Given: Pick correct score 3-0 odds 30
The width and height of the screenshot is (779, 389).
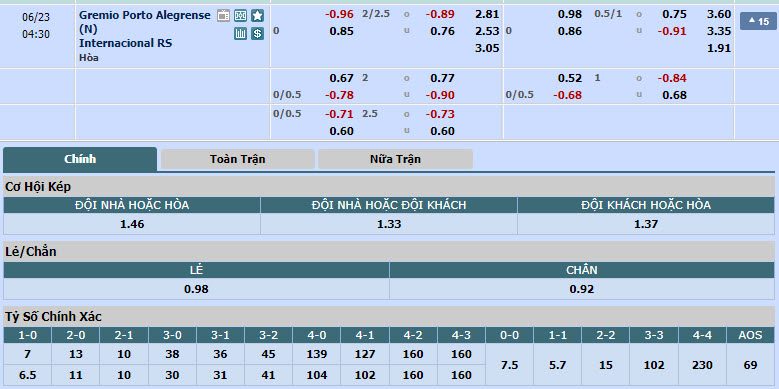Looking at the screenshot, I should (172, 375).
